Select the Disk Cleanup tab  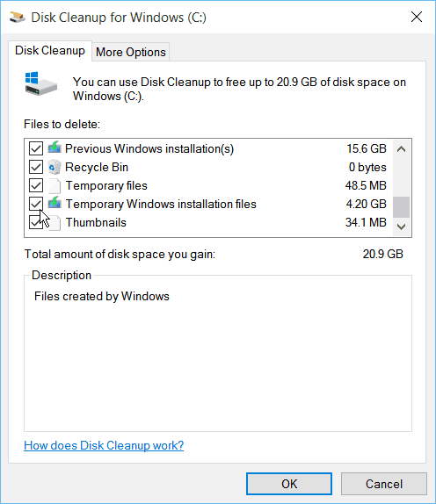(x=50, y=50)
